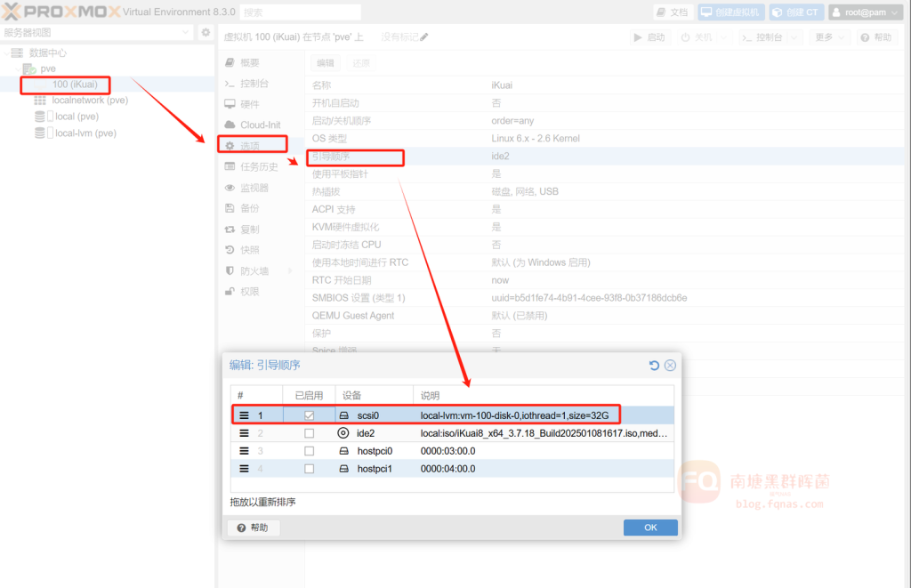Enable the ide2 boot device checkbox

(309, 433)
